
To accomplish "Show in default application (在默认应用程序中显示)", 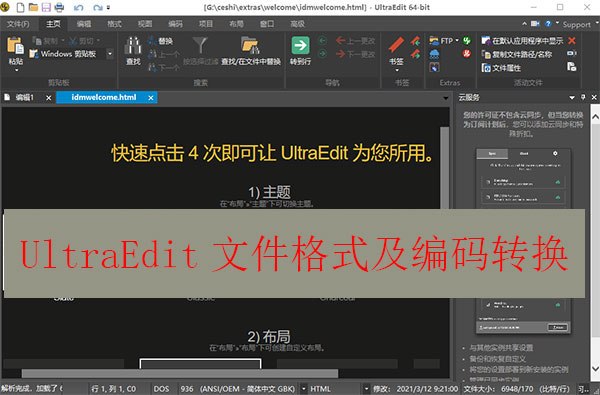I will coord(522,41).
